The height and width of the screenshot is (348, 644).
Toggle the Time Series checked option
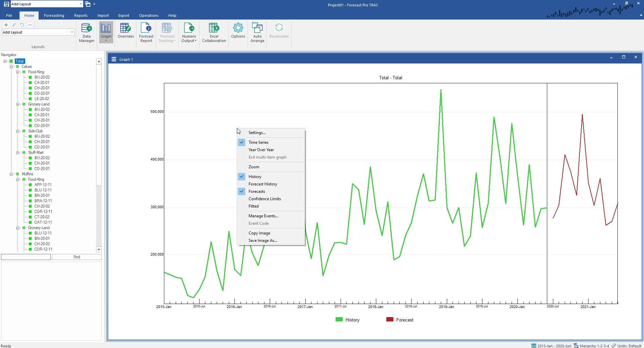point(271,142)
